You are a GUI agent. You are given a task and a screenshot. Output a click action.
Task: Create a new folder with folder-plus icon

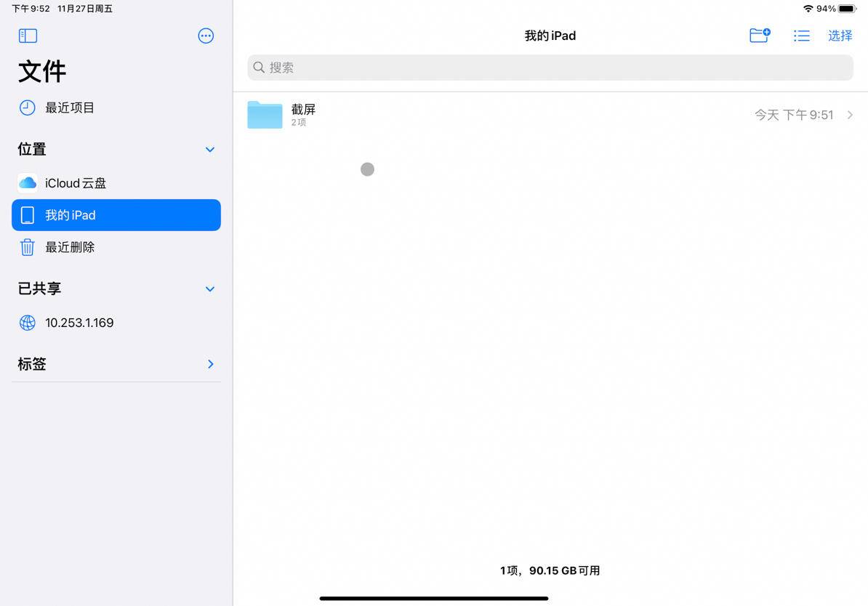coord(760,36)
